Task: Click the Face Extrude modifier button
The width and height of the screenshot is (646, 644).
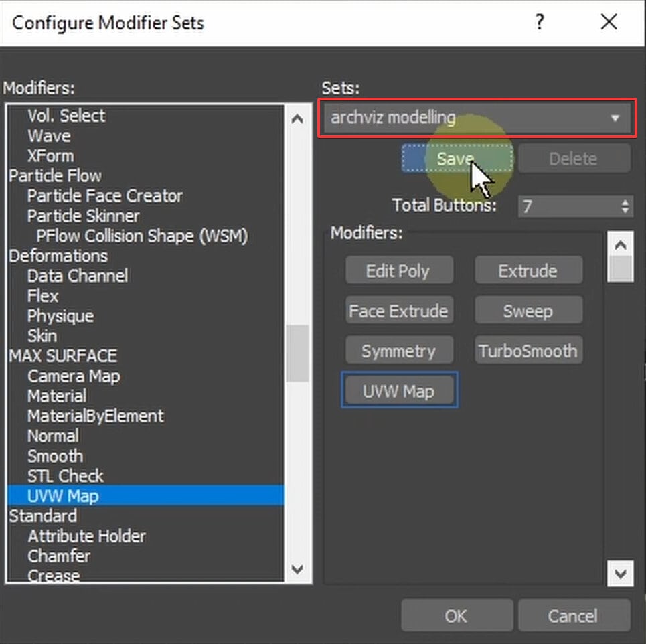Action: [x=399, y=310]
